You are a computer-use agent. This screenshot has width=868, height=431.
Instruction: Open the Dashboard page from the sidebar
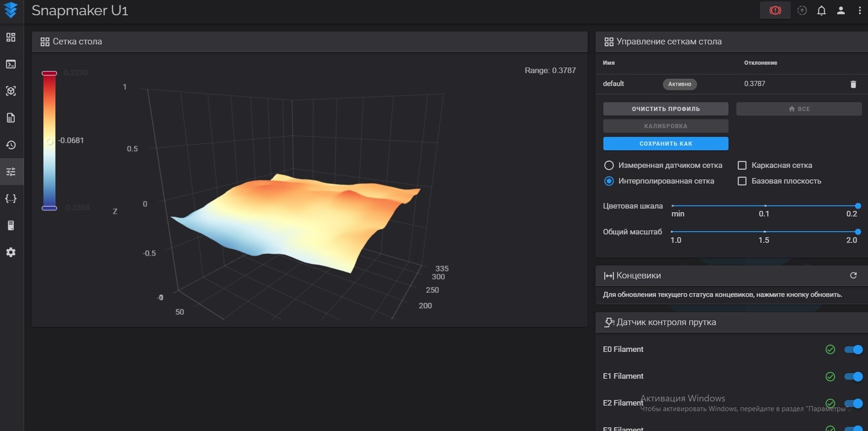pos(11,37)
